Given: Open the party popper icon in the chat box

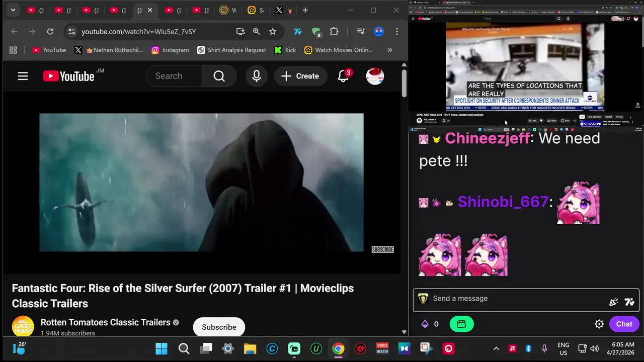Looking at the screenshot, I should click(x=613, y=302).
